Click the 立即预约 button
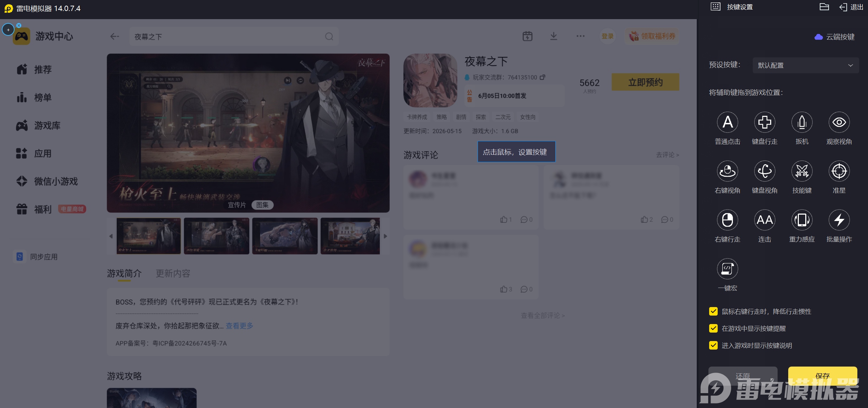The image size is (868, 408). click(645, 82)
